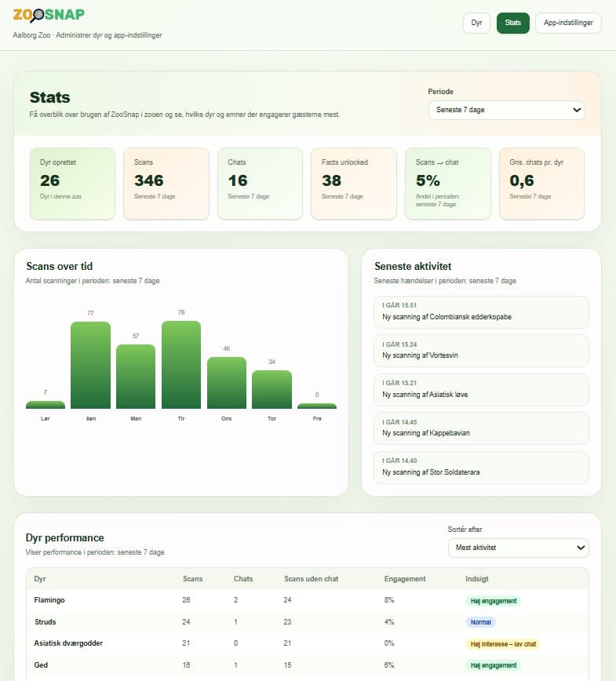The width and height of the screenshot is (616, 681).
Task: Click the Man bar showing 57 scans
Action: 136,377
